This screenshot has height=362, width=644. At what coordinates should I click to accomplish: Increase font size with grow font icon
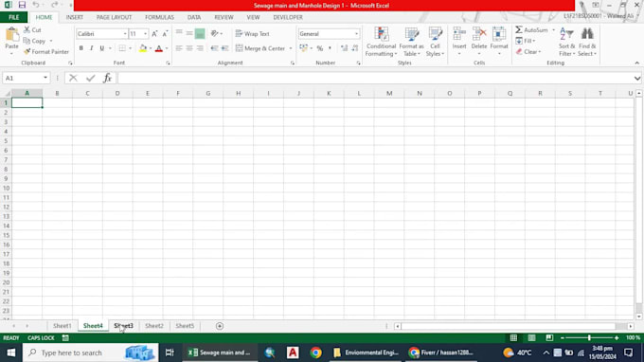[154, 34]
